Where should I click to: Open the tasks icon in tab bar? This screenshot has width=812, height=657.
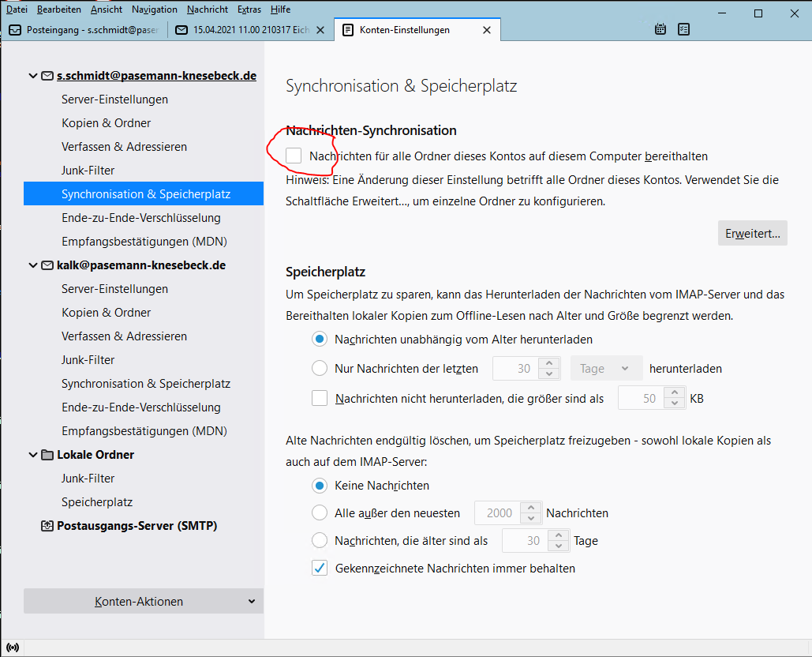(683, 29)
